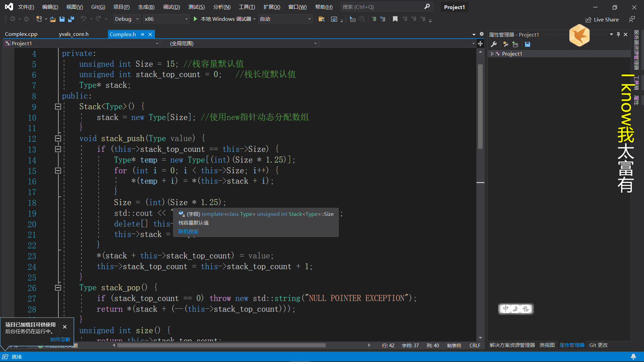The width and height of the screenshot is (644, 362).
Task: Click the Redo arrow icon
Action: 98,19
